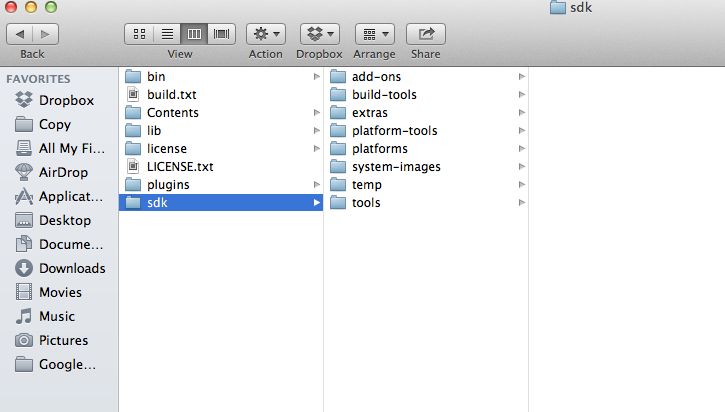Select the platform-tools folder
The width and height of the screenshot is (725, 412).
point(426,130)
